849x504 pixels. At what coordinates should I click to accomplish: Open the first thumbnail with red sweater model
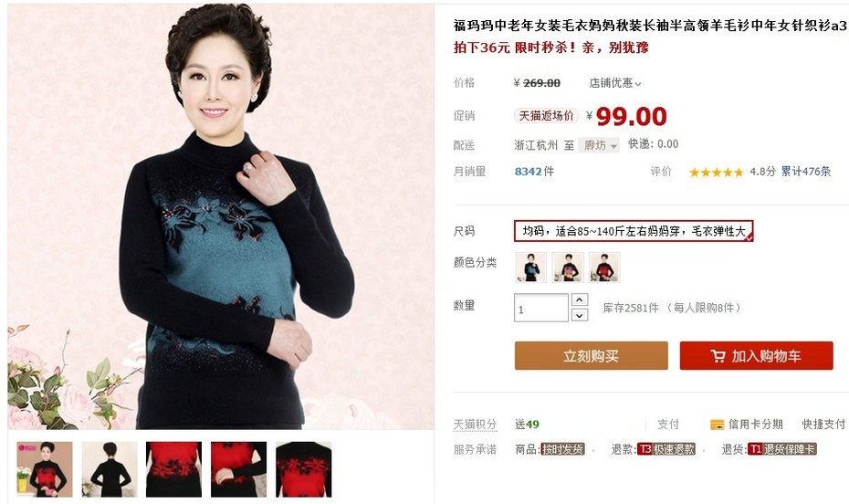[45, 469]
